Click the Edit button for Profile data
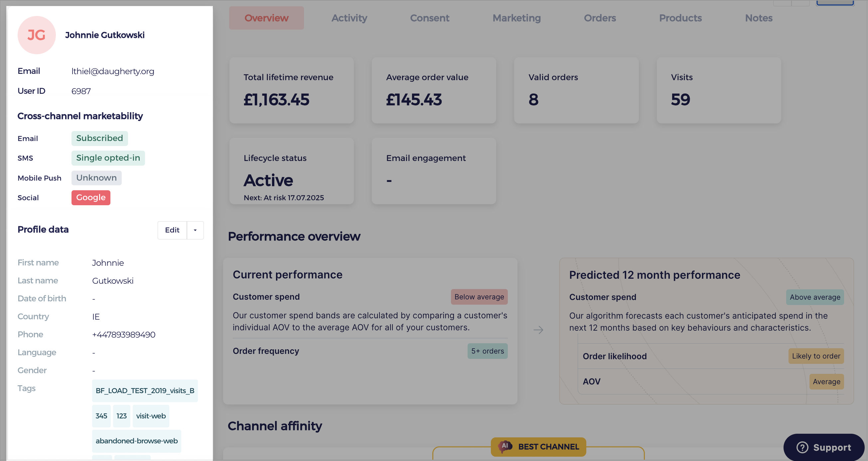The width and height of the screenshot is (868, 461). tap(172, 230)
